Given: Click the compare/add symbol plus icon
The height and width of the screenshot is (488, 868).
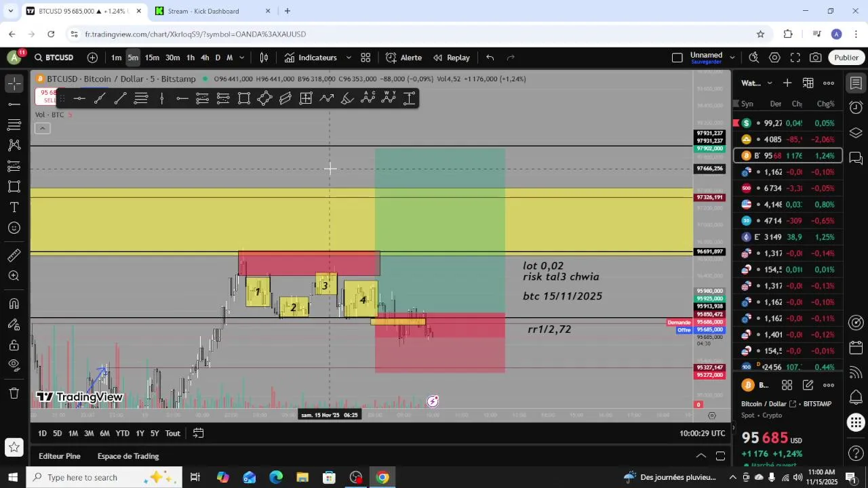Looking at the screenshot, I should (x=92, y=58).
